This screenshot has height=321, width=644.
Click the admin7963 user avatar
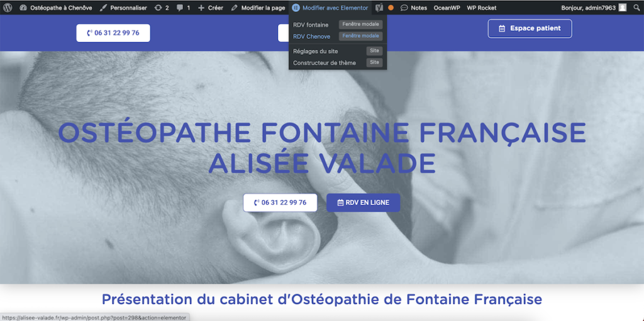622,8
